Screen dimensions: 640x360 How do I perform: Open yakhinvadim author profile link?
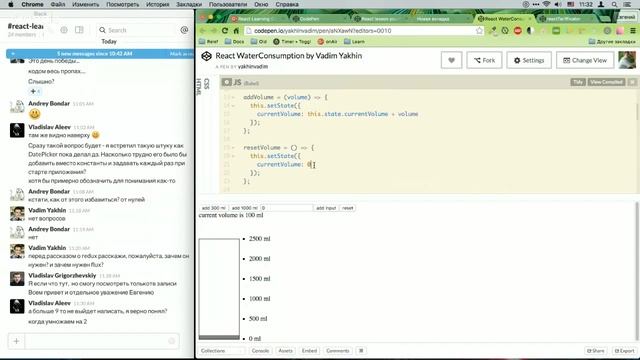(253, 67)
